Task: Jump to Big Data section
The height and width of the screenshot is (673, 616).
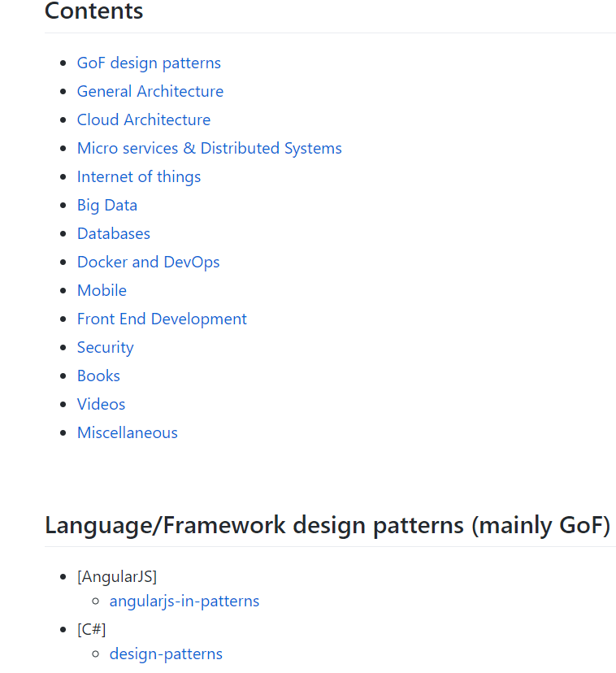Action: pos(107,205)
